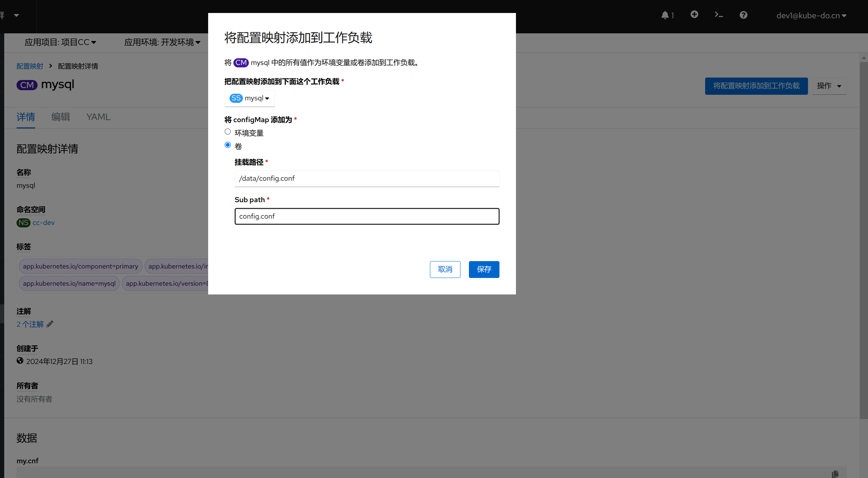Click the NS namespace badge icon
This screenshot has width=868, height=478.
23,223
